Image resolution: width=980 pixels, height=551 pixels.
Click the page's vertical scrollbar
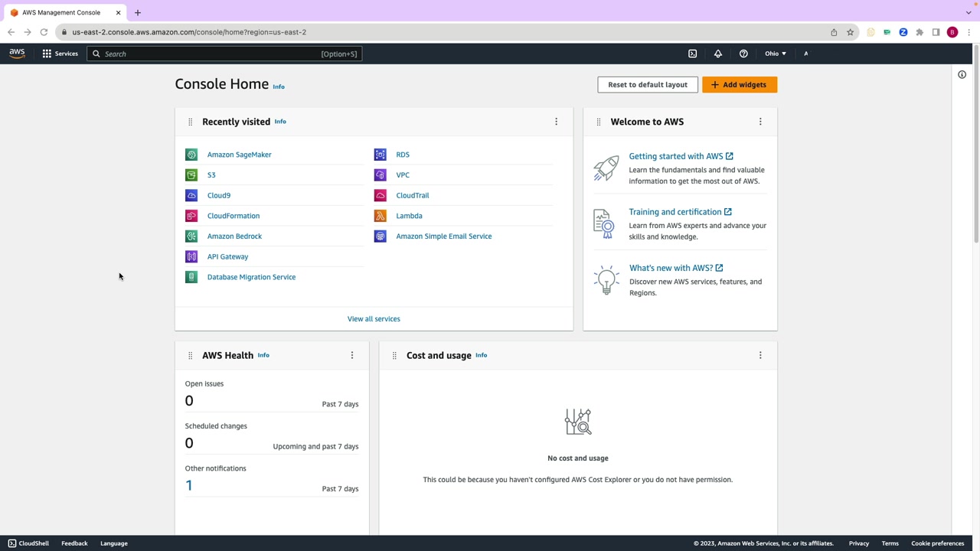(976, 145)
